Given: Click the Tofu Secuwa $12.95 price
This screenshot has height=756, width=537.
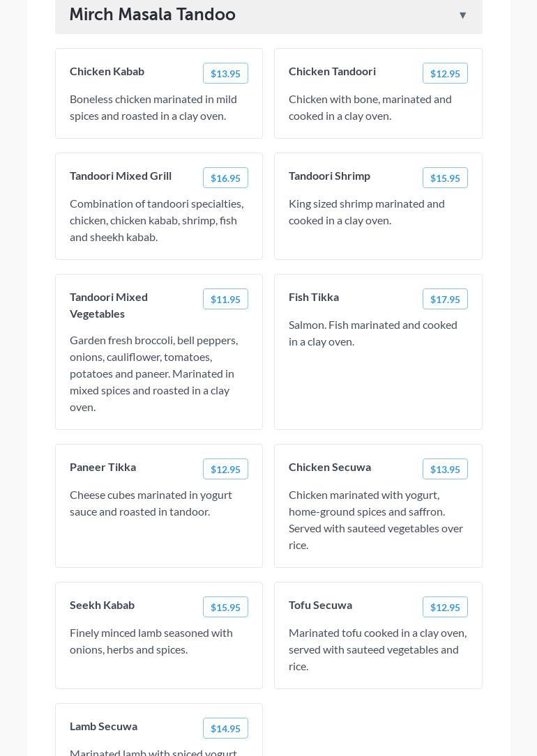Looking at the screenshot, I should coord(444,607).
